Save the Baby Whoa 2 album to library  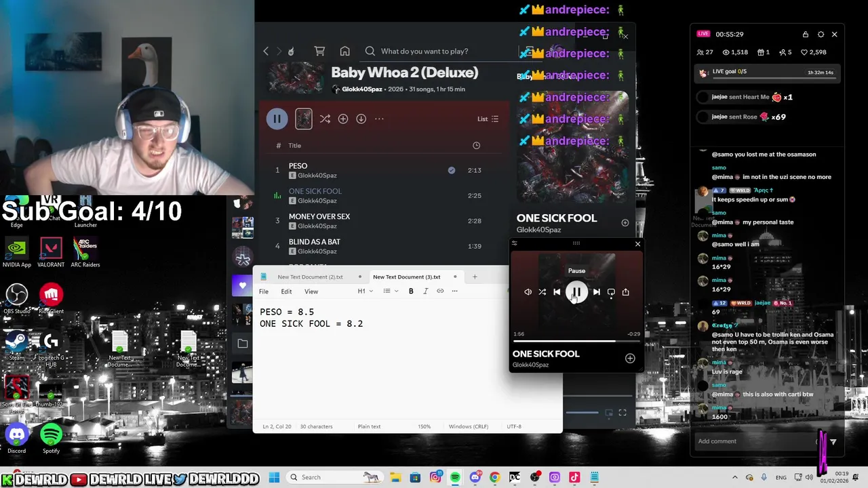click(x=343, y=119)
